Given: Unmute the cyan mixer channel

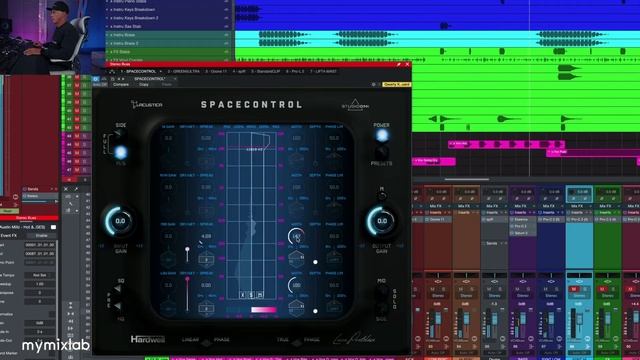Looking at the screenshot, I should click(573, 289).
